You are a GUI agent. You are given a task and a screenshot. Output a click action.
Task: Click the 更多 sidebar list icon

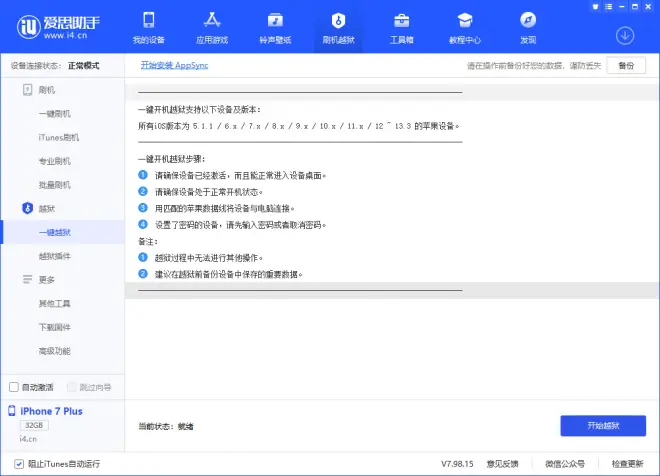[27, 279]
